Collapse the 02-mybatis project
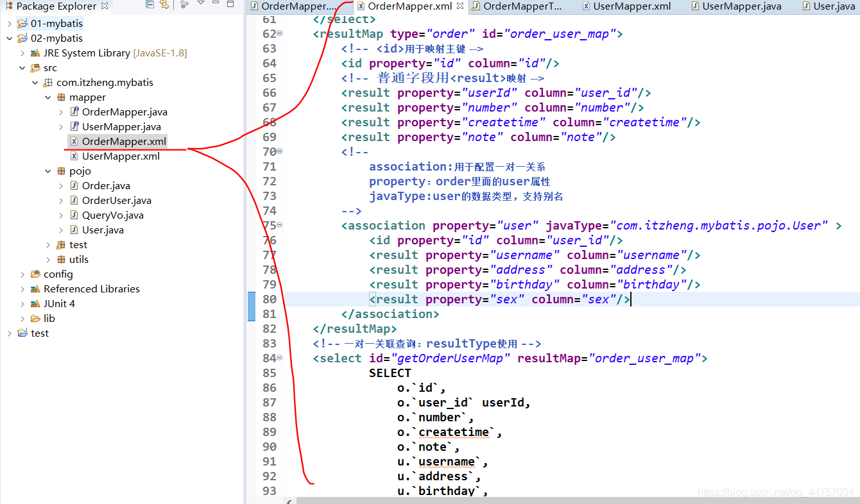Screen dimensions: 860x504 (9, 38)
